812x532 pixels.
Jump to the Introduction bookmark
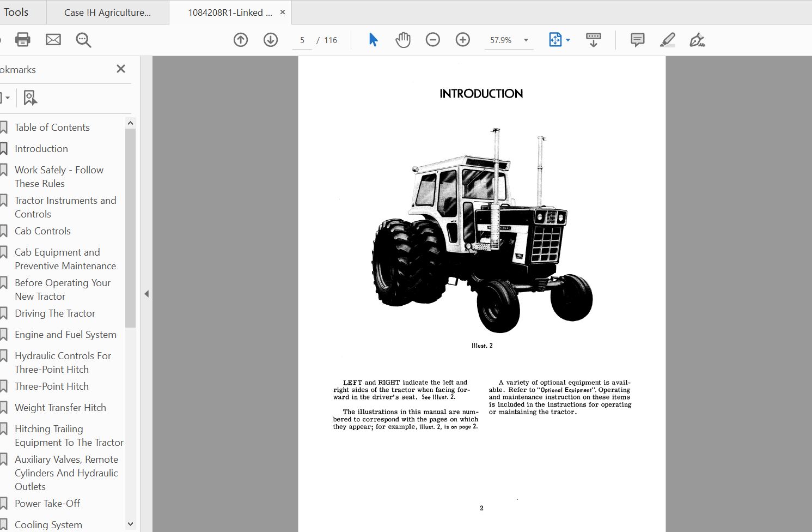(41, 149)
